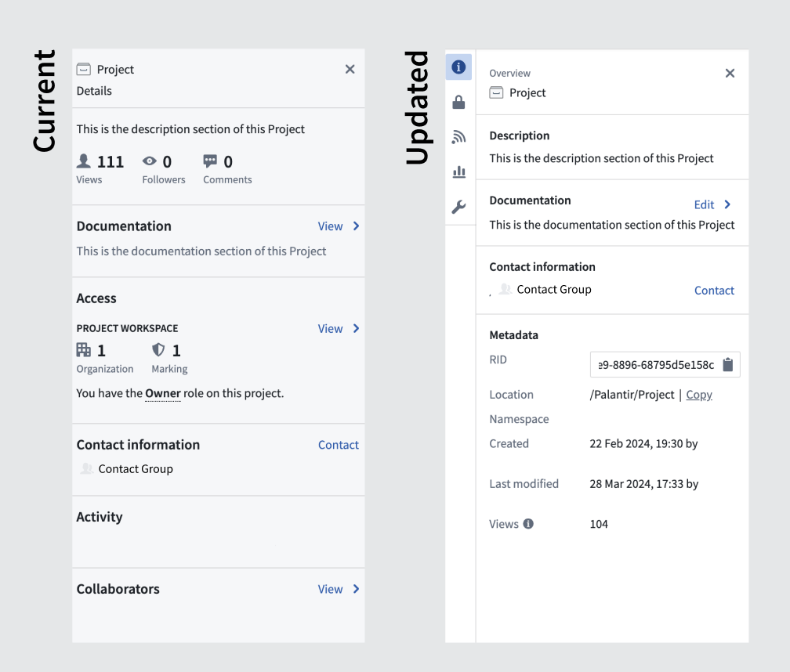Click Contact link in Updated panel
790x672 pixels.
(x=714, y=291)
